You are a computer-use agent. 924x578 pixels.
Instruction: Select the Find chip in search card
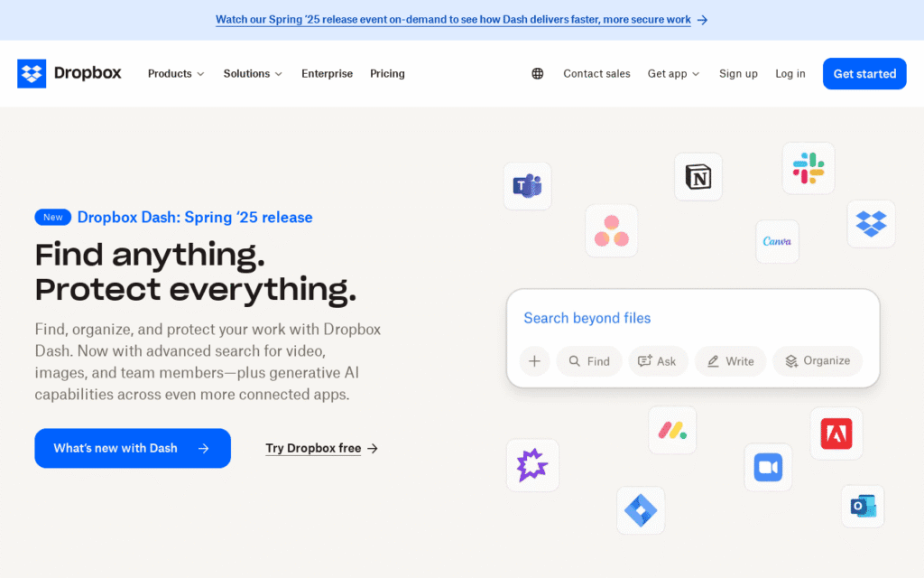coord(589,361)
